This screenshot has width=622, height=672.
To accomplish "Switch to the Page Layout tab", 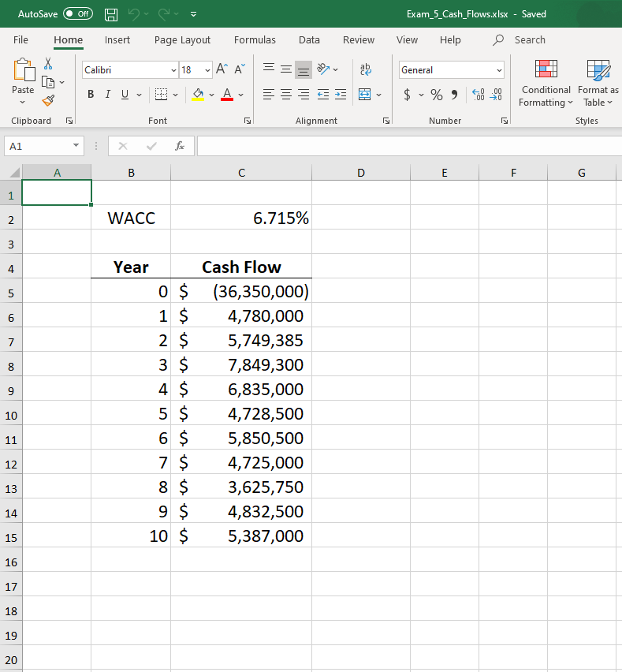I will [182, 40].
